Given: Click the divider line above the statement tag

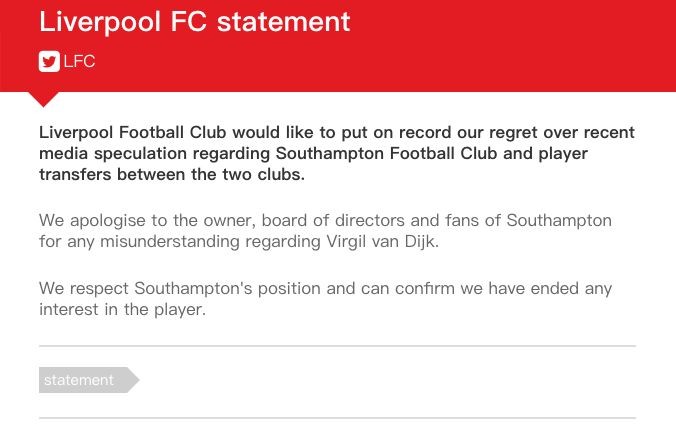Looking at the screenshot, I should [x=337, y=346].
